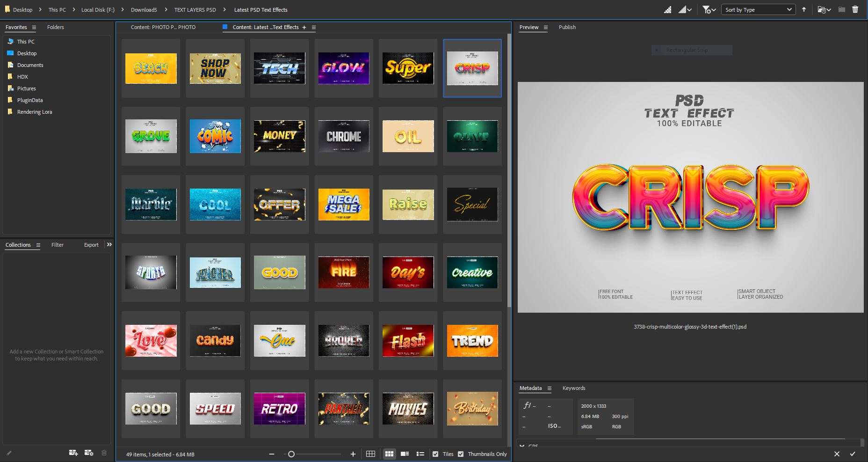Cancel metadata changes with X icon
Image resolution: width=868 pixels, height=462 pixels.
[x=837, y=454]
